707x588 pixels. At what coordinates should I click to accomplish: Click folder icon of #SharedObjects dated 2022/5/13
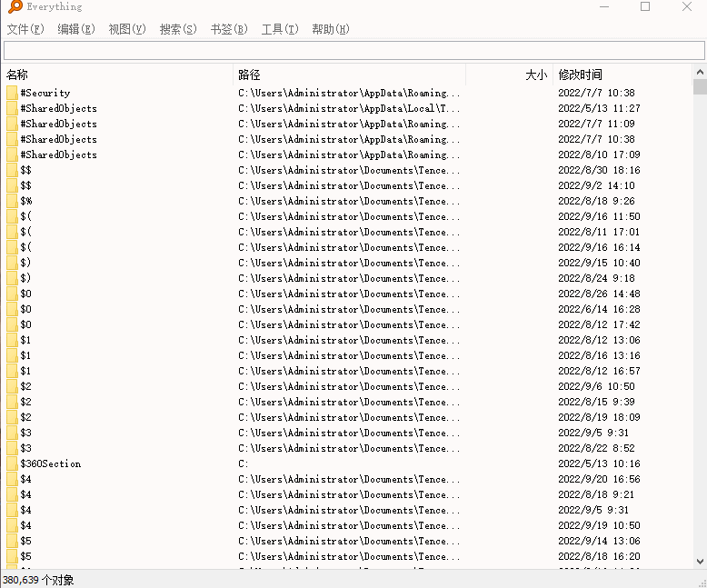(12, 108)
